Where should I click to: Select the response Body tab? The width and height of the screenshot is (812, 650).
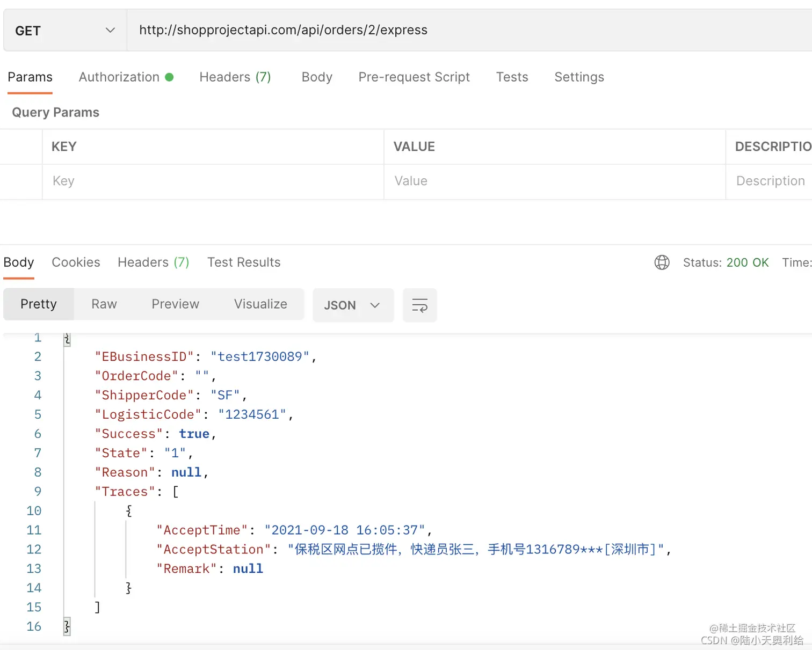coord(19,262)
